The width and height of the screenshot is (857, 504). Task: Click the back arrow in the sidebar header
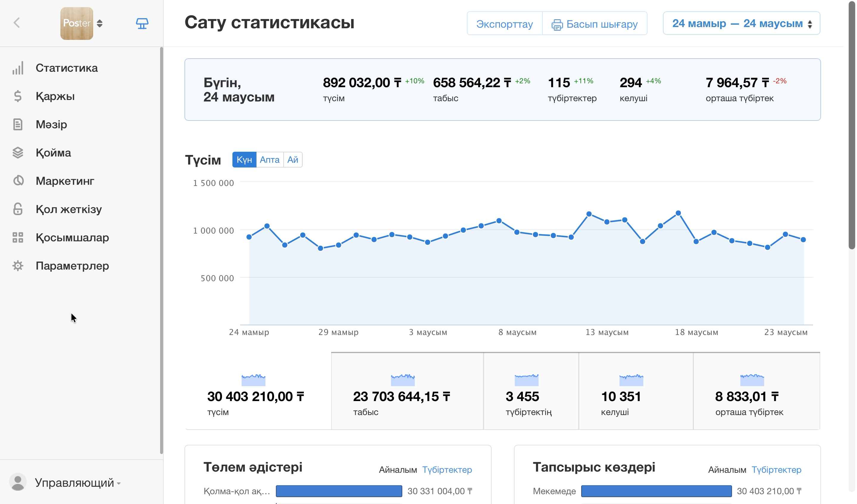coord(17,23)
